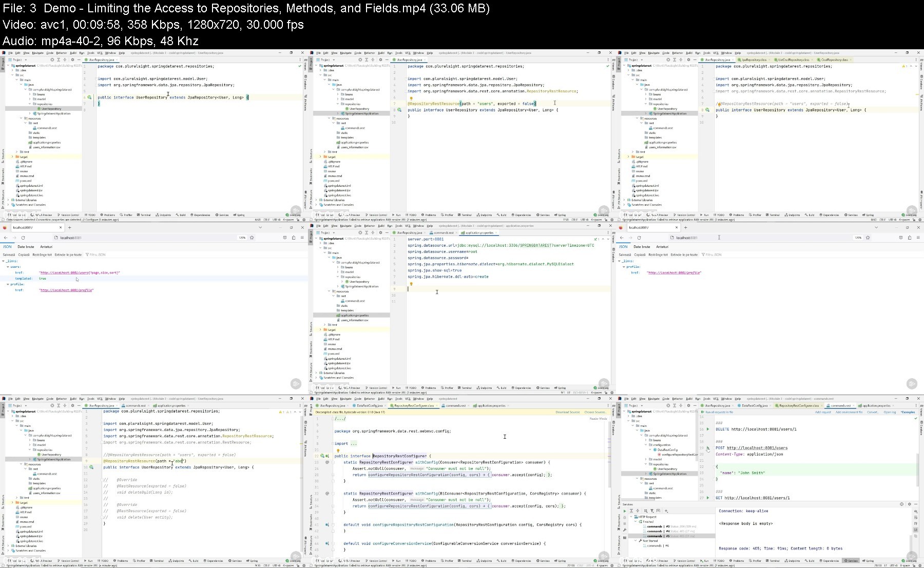Collapse the users: node in JSON viewer
The image size is (924, 568).
coord(8,267)
